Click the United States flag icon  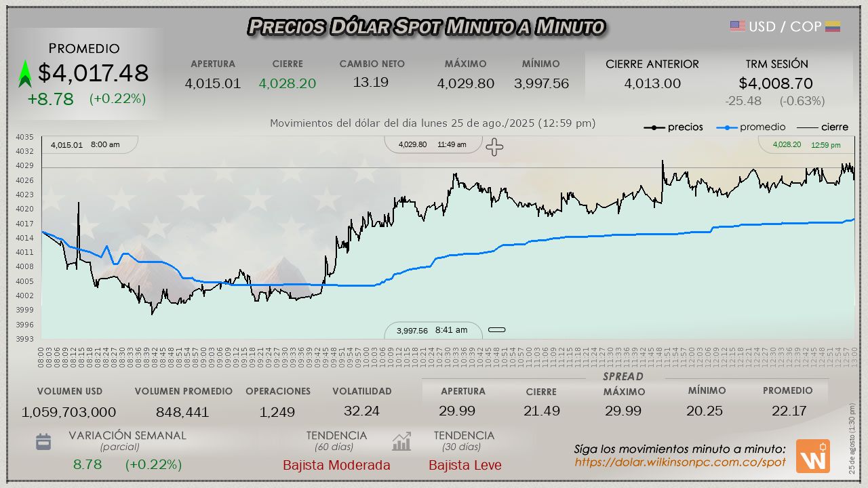pyautogui.click(x=738, y=26)
